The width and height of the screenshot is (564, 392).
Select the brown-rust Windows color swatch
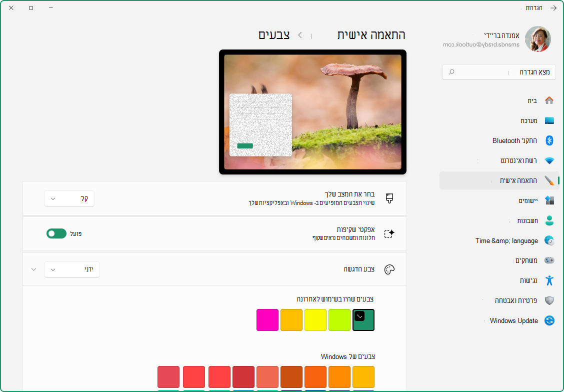point(291,377)
